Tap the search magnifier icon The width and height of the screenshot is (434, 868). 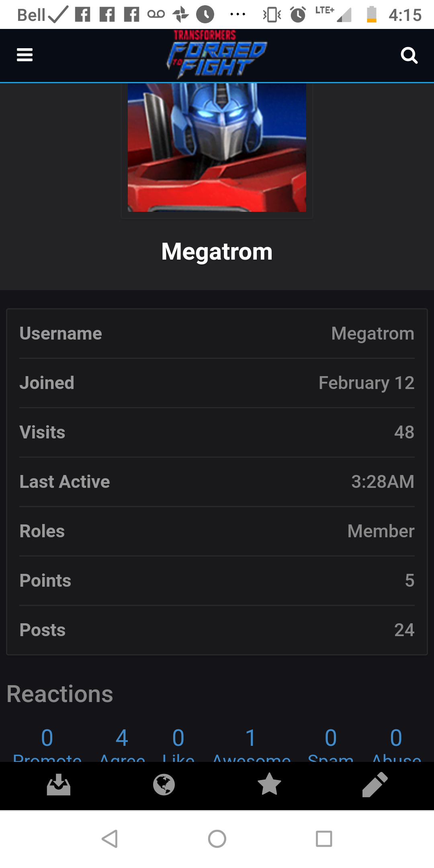click(x=409, y=55)
